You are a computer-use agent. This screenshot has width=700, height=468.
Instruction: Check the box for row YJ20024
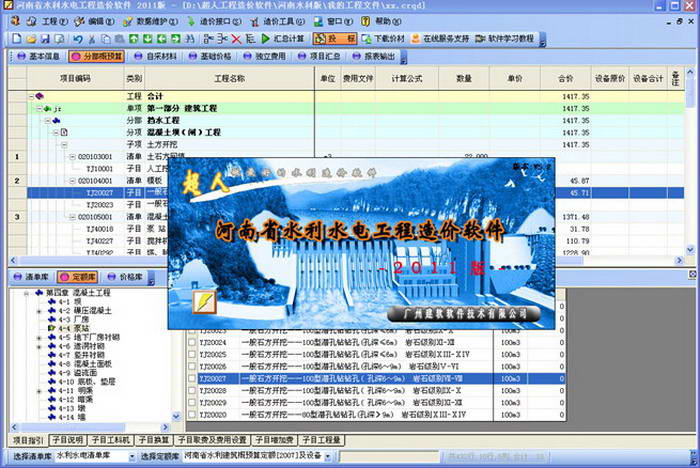[x=192, y=343]
